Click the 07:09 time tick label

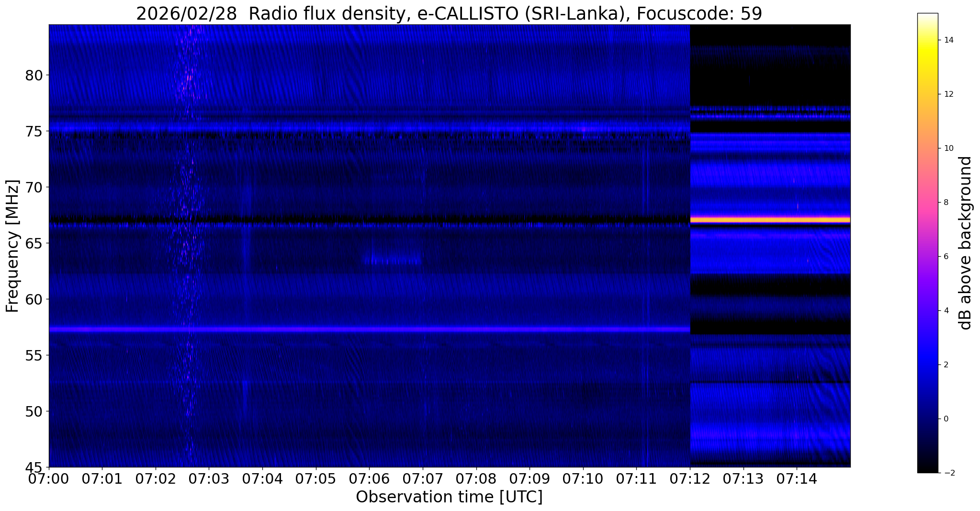tap(529, 478)
